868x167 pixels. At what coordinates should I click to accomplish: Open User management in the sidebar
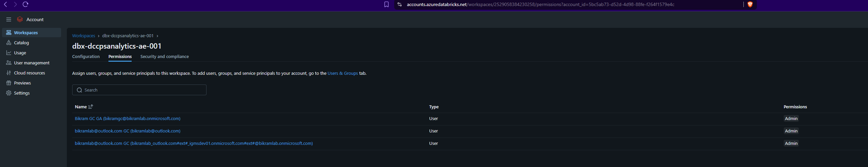pyautogui.click(x=32, y=63)
